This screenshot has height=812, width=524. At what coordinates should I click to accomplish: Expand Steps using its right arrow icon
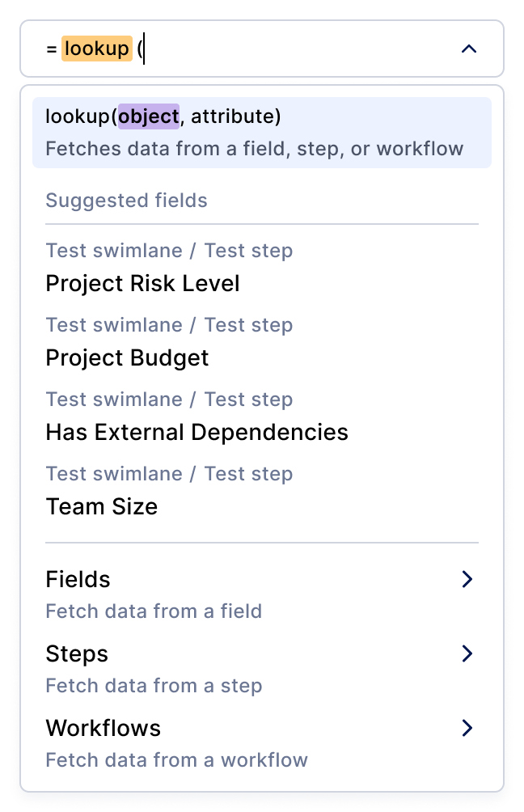[467, 654]
